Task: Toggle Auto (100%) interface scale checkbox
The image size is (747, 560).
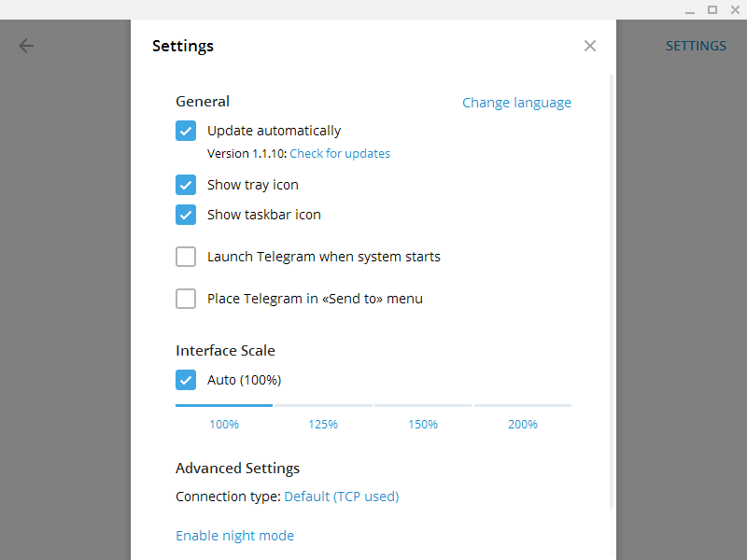Action: point(186,380)
